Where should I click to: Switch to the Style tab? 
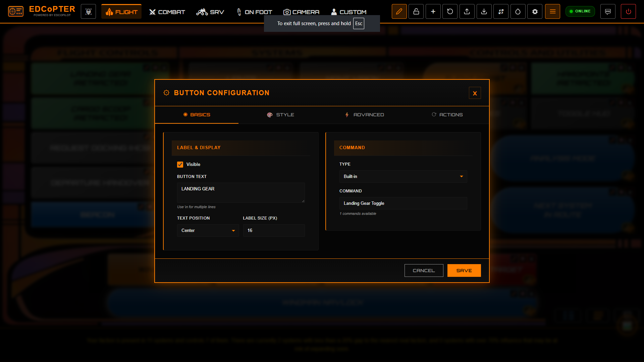tap(281, 115)
